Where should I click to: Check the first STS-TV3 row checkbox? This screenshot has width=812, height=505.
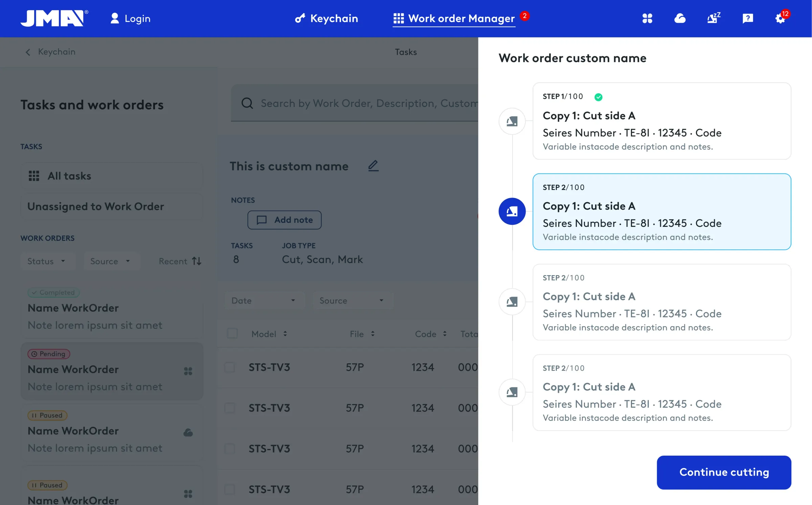coord(230,367)
